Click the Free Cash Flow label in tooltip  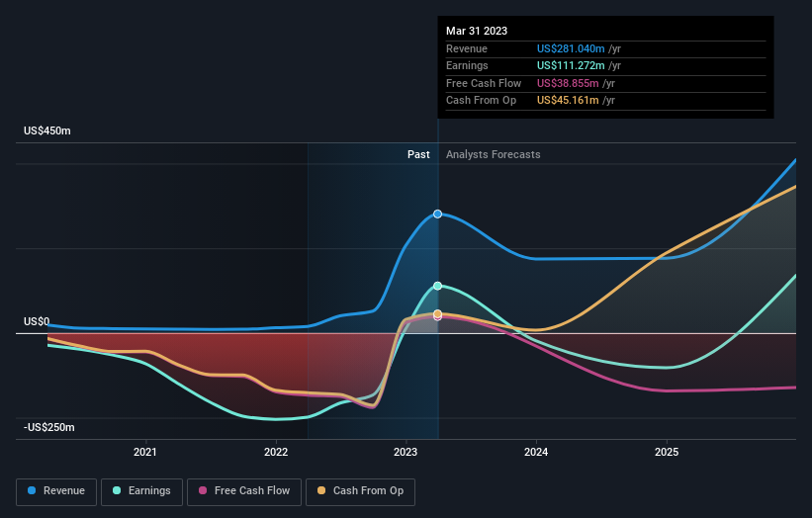484,83
